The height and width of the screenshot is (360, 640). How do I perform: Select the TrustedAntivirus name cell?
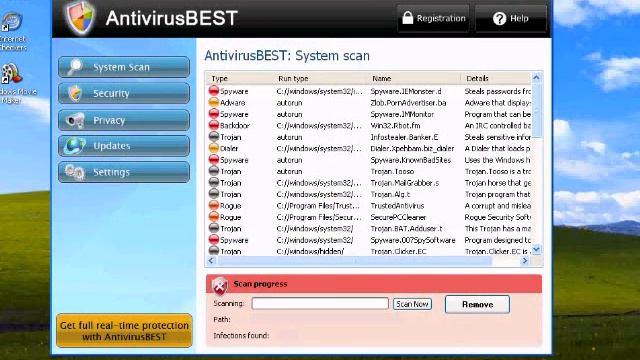(x=397, y=206)
